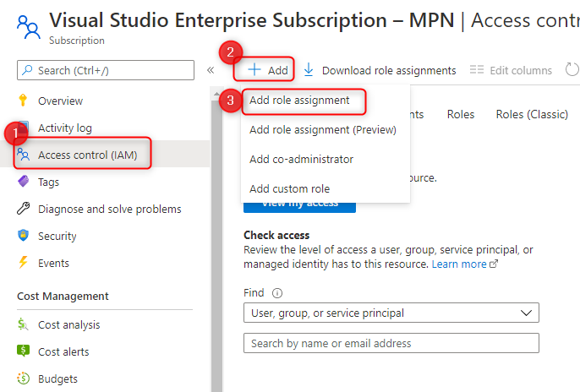This screenshot has width=580, height=392.
Task: Open Tags in the sidebar
Action: click(48, 182)
